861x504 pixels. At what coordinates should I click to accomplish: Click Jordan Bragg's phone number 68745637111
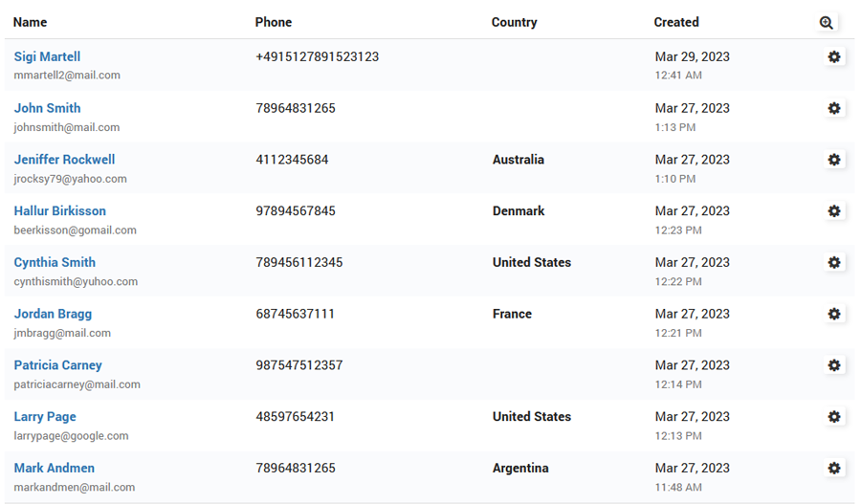(x=295, y=314)
